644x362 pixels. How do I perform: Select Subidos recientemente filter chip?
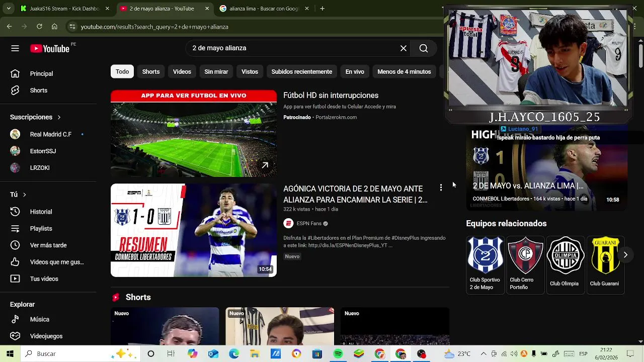pos(302,72)
